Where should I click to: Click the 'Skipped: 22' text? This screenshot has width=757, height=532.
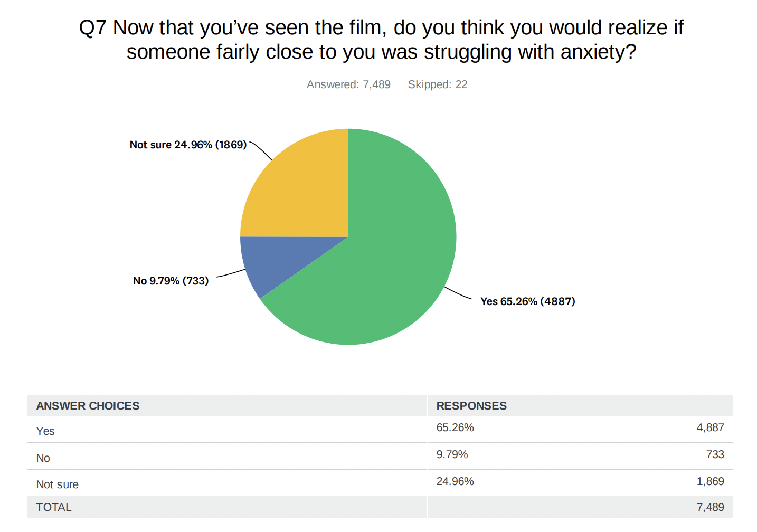click(438, 84)
